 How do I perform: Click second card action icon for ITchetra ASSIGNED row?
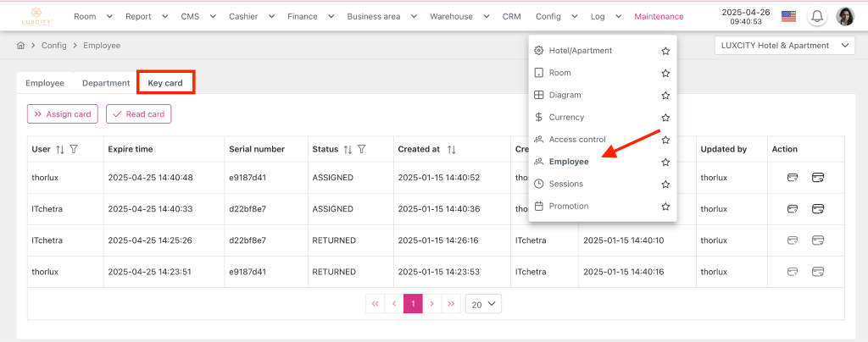point(818,208)
